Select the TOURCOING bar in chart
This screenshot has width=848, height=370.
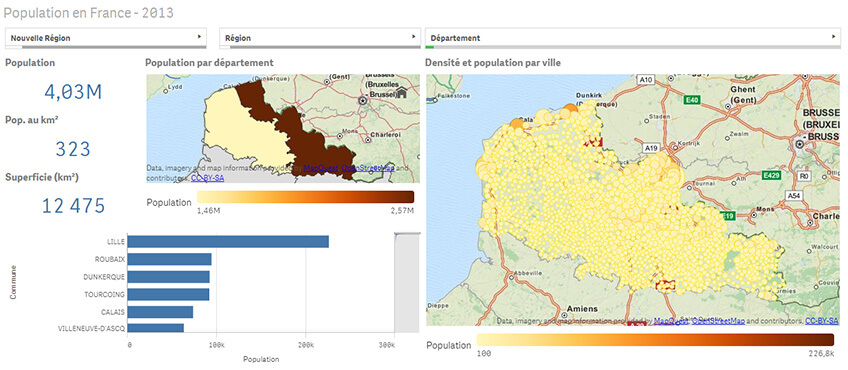pos(169,294)
